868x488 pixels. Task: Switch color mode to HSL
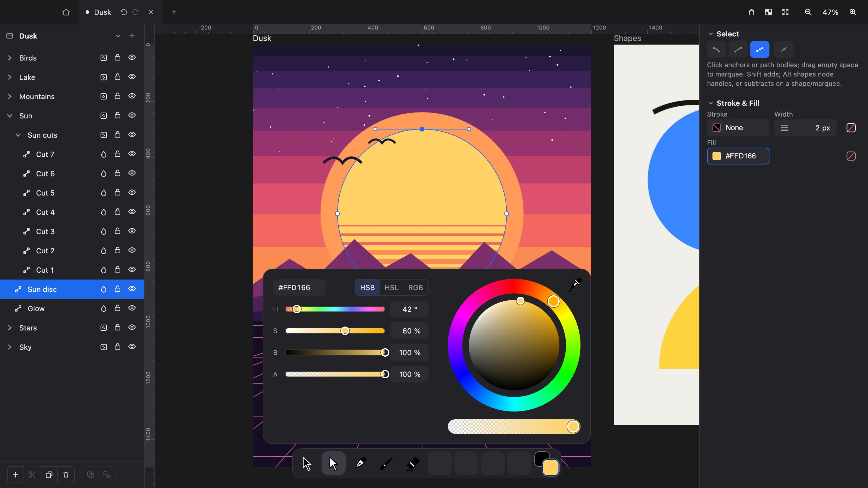click(x=391, y=288)
